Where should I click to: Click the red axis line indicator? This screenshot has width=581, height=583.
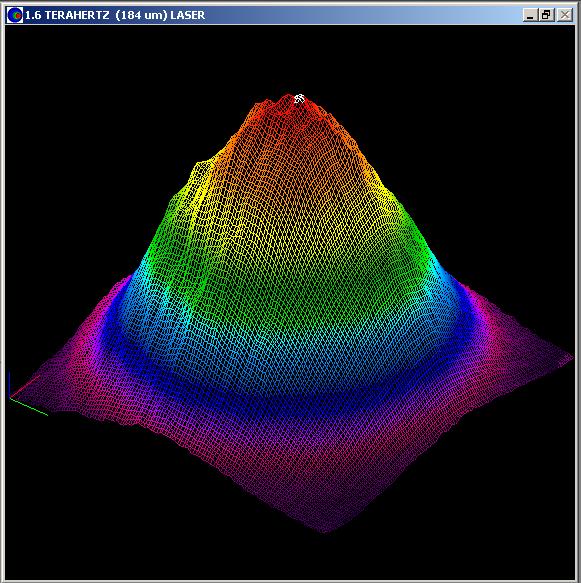(x=25, y=386)
